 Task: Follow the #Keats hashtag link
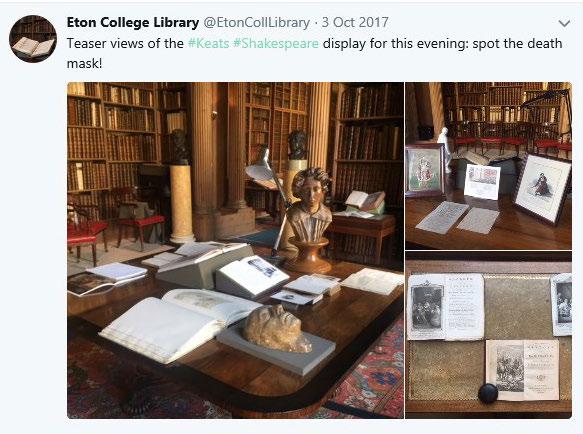[208, 44]
